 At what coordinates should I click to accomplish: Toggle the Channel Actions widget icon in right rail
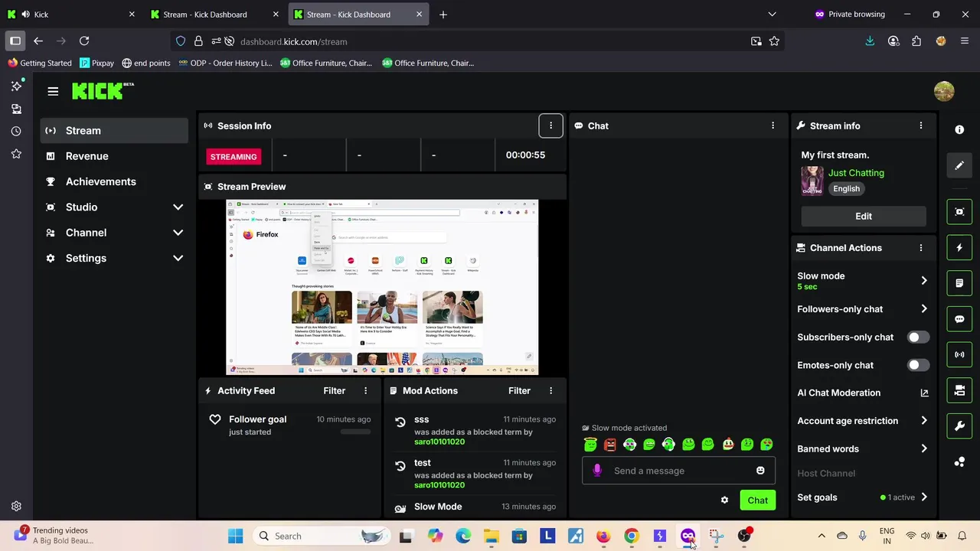(x=959, y=390)
